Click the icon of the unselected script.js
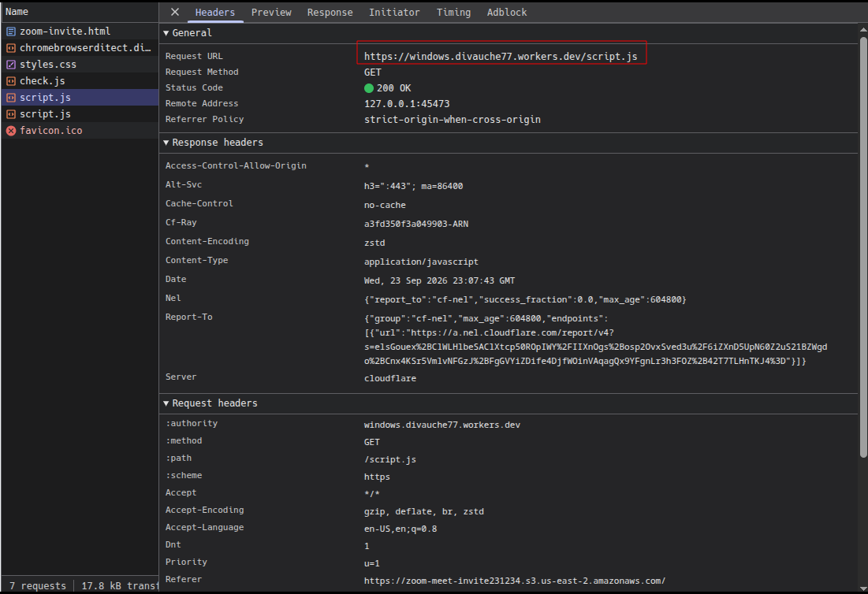Image resolution: width=868 pixels, height=594 pixels. [11, 114]
